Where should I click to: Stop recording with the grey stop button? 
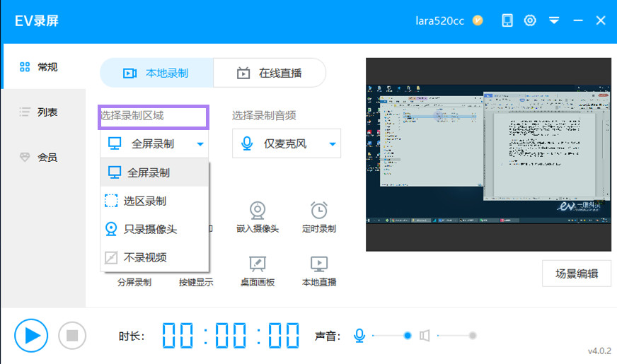72,336
